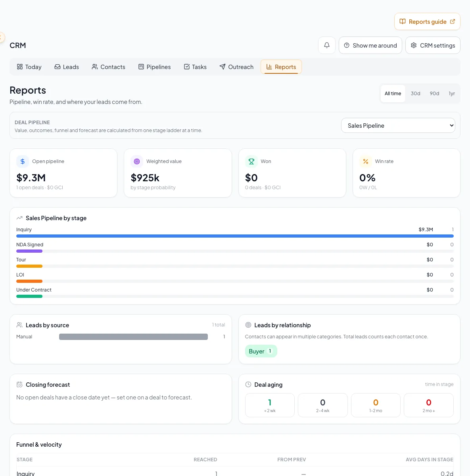Click the Open pipeline dollar icon
This screenshot has width=470, height=476.
[23, 161]
